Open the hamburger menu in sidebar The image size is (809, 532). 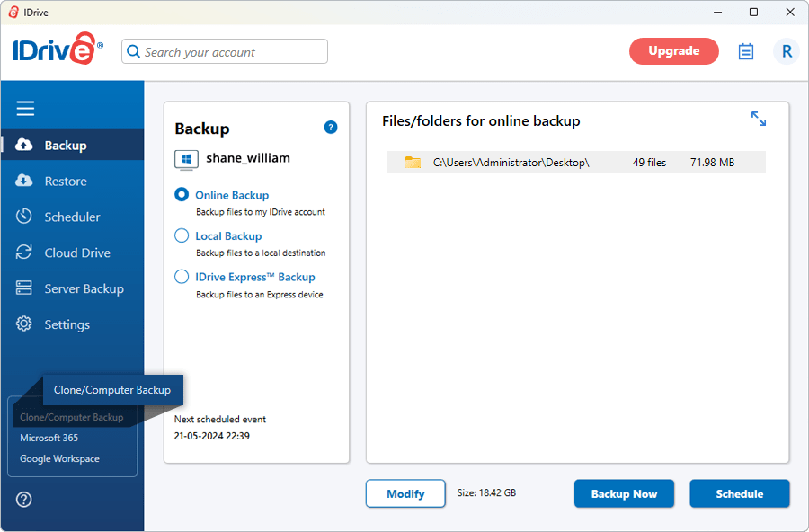tap(25, 109)
